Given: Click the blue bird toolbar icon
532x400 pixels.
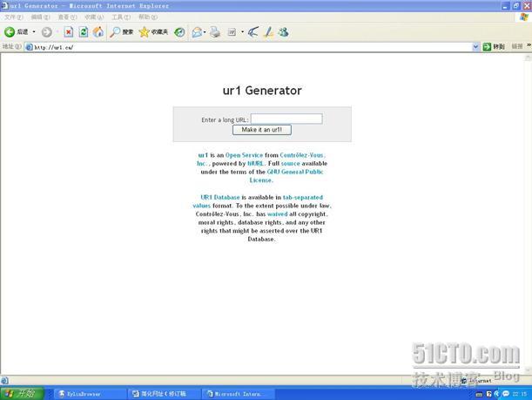Looking at the screenshot, I should pyautogui.click(x=253, y=32).
